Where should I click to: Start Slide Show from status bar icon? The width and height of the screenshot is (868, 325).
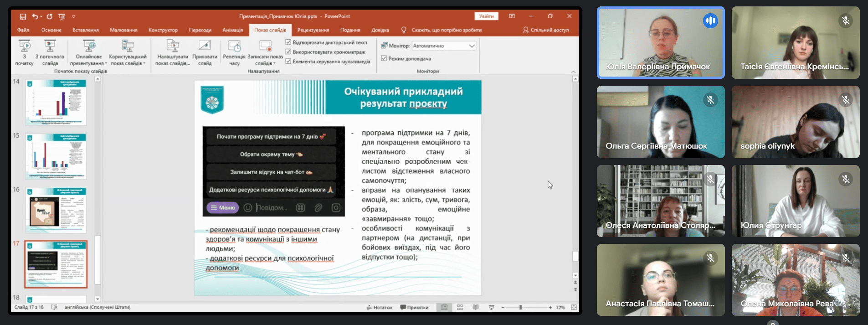point(491,307)
